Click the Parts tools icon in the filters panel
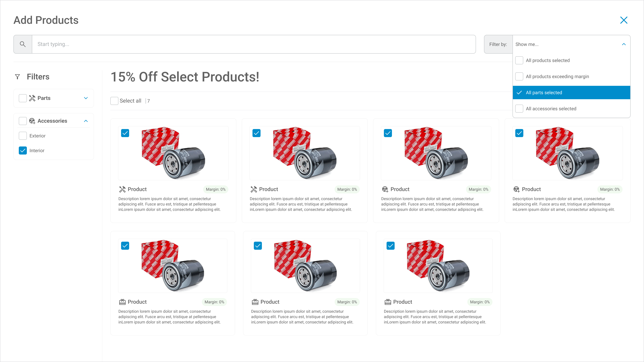Screen dimensions: 644x362 point(32,98)
